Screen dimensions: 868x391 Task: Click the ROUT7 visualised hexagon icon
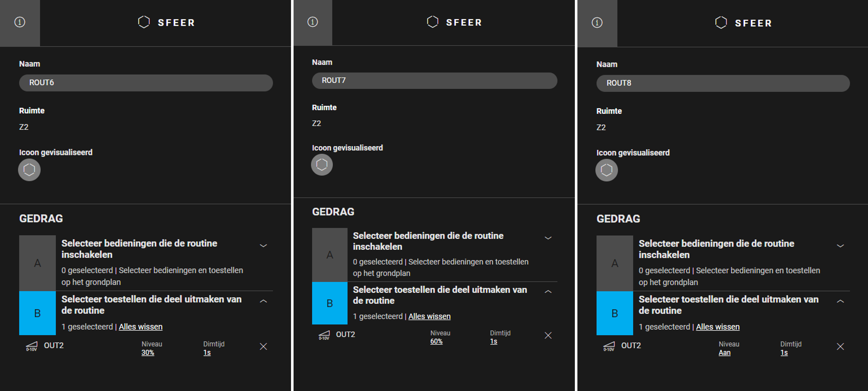click(x=322, y=165)
